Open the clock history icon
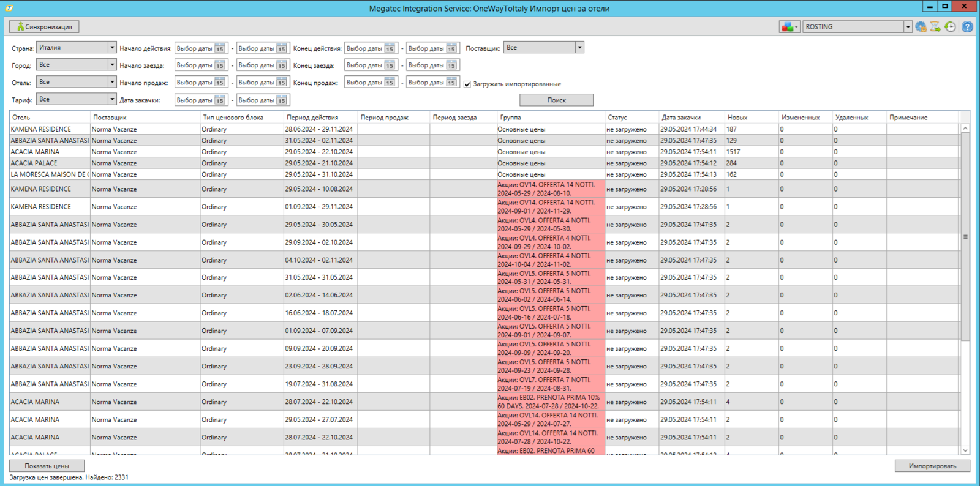 point(950,26)
